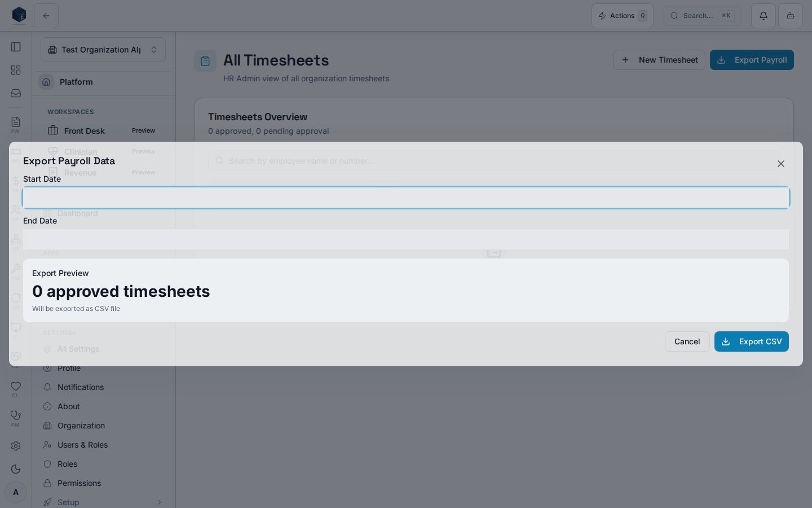The height and width of the screenshot is (508, 812).
Task: Close the Export Payroll Data dialog
Action: [x=781, y=164]
